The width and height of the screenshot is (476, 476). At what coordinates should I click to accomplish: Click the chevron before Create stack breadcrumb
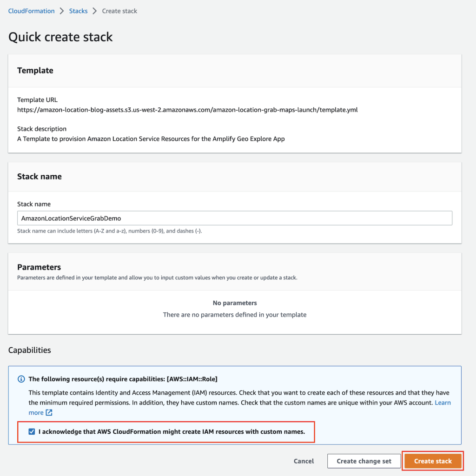click(94, 11)
